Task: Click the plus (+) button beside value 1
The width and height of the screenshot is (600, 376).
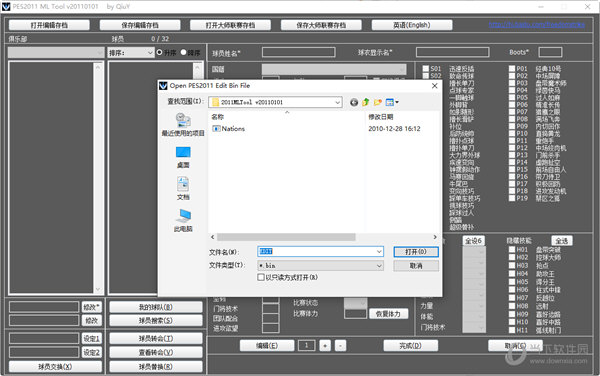Action: click(325, 346)
